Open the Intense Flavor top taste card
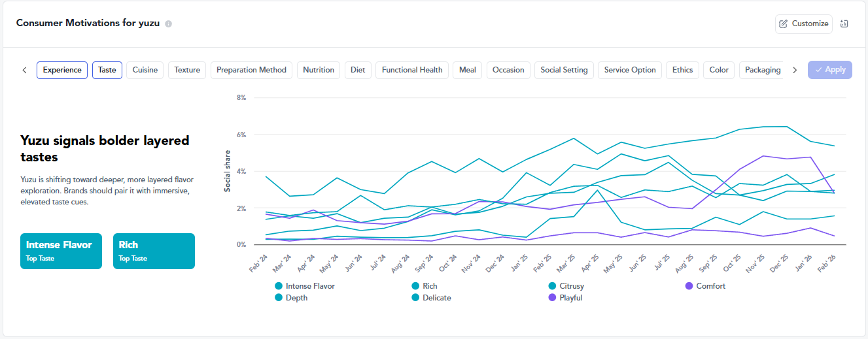The image size is (868, 339). pos(61,251)
